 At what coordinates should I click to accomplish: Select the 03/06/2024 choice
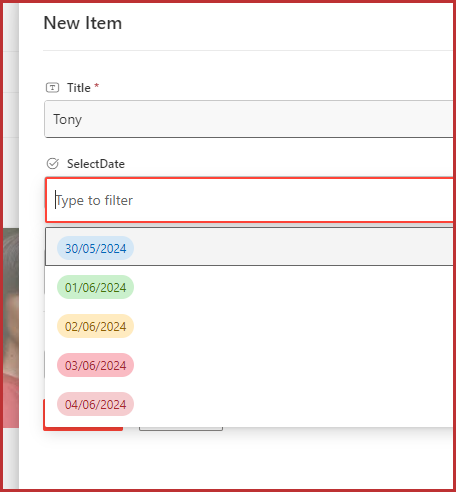click(95, 365)
